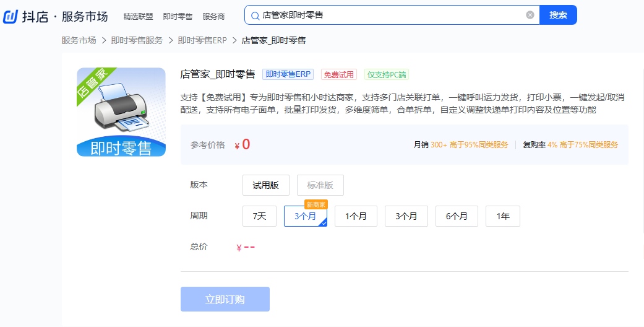This screenshot has width=644, height=327.
Task: Click the 版本 label
Action: tap(199, 185)
